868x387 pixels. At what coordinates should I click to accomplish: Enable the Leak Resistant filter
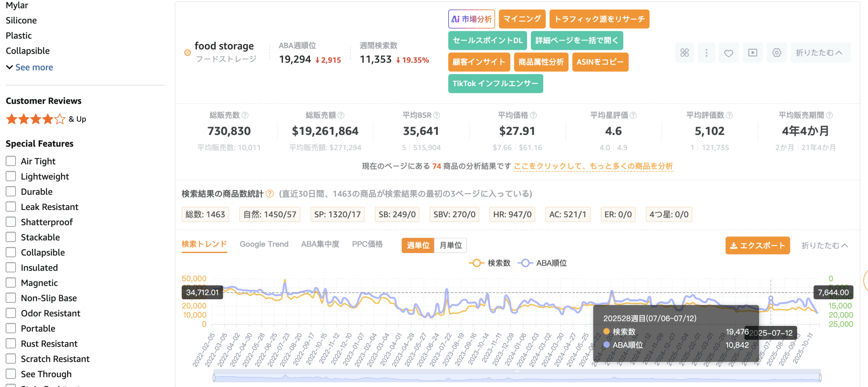coord(11,207)
